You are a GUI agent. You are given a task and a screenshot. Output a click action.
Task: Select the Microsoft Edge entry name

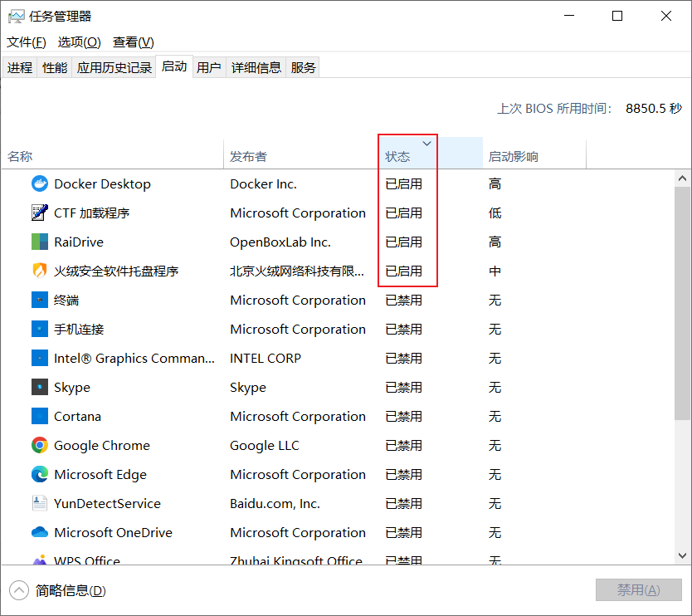(100, 474)
